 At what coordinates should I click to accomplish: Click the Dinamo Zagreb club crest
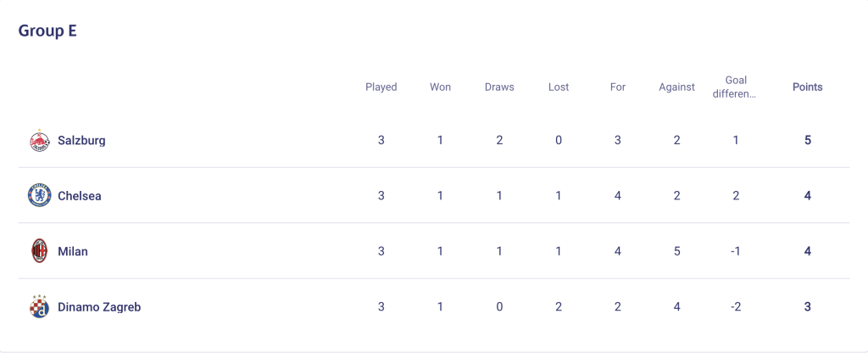(39, 306)
